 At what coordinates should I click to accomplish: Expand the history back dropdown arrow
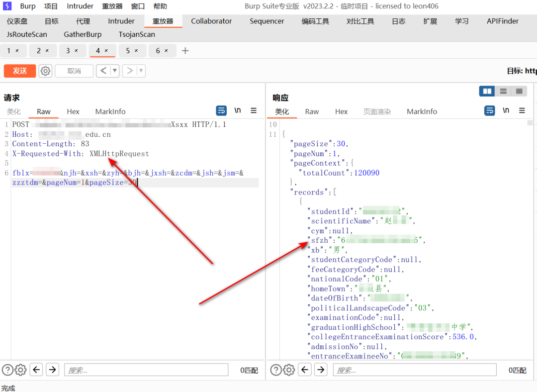point(115,71)
